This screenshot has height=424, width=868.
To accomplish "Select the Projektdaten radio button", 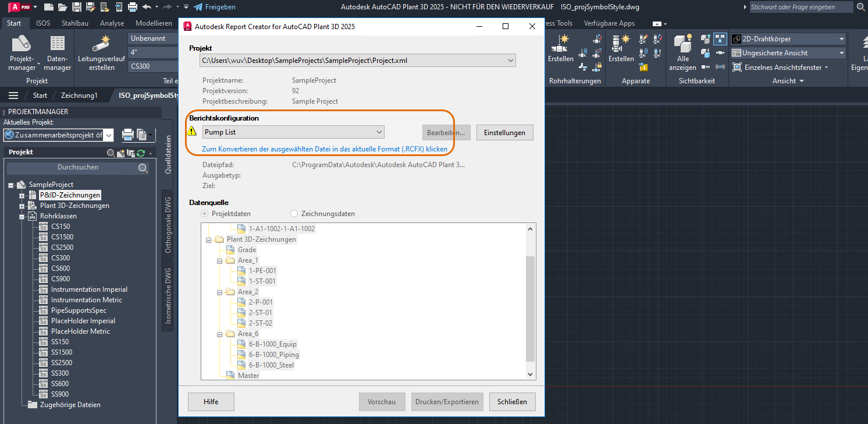I will click(x=205, y=214).
